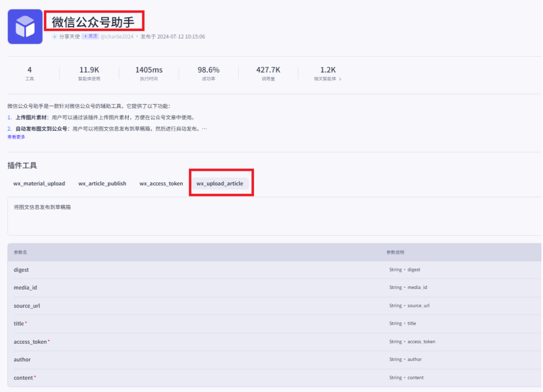
Task: Click the 自动发布图文到公众号 feature list item
Action: (108, 129)
